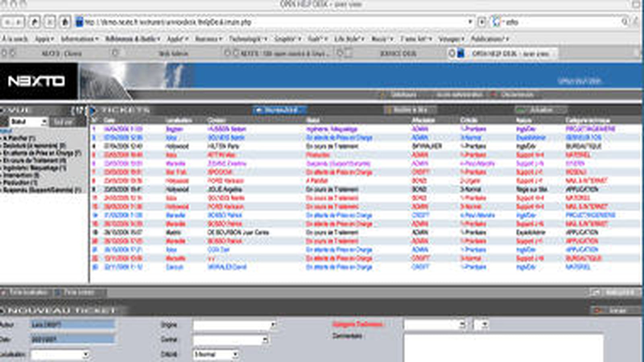This screenshot has height=362, width=644.
Task: Click the magnifier icon in search field
Action: coord(625,22)
